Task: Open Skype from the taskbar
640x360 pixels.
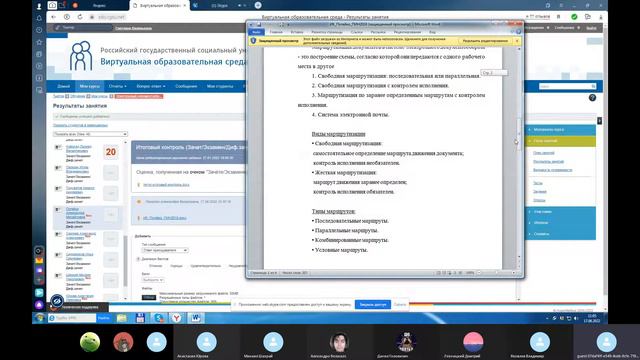Action: 158,318
